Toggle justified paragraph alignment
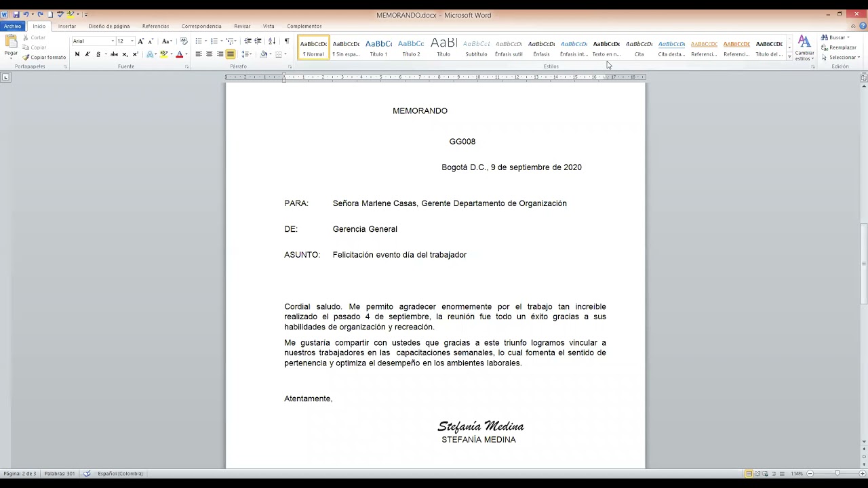This screenshot has height=488, width=868. [x=231, y=54]
